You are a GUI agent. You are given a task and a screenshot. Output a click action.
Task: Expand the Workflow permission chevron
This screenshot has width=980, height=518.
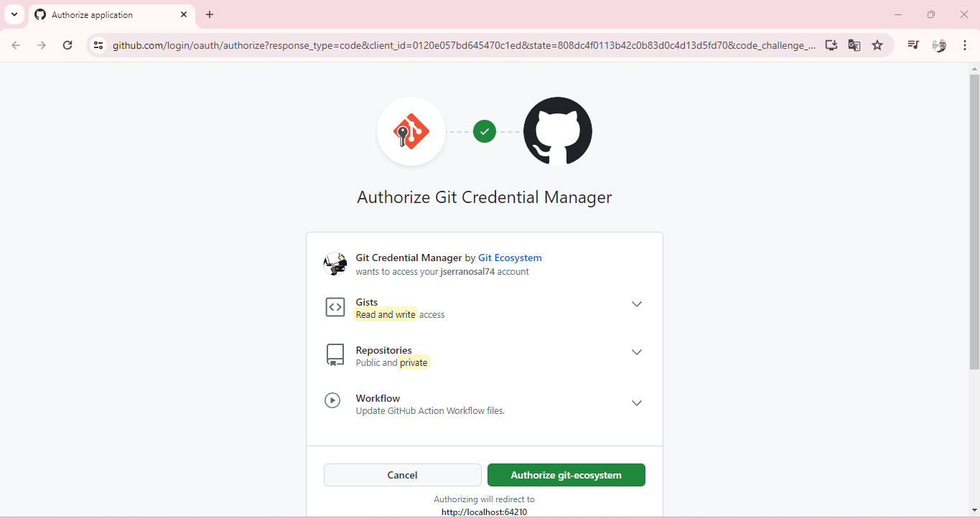pos(637,403)
